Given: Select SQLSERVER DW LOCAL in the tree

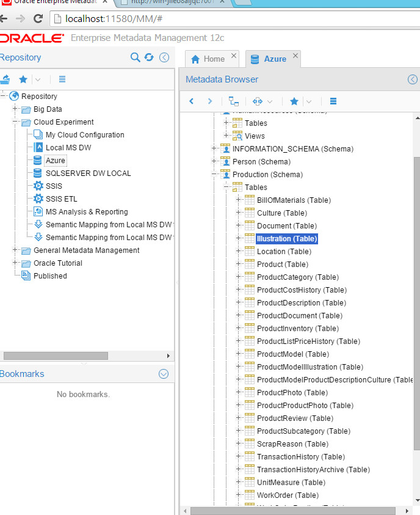Looking at the screenshot, I should (88, 173).
